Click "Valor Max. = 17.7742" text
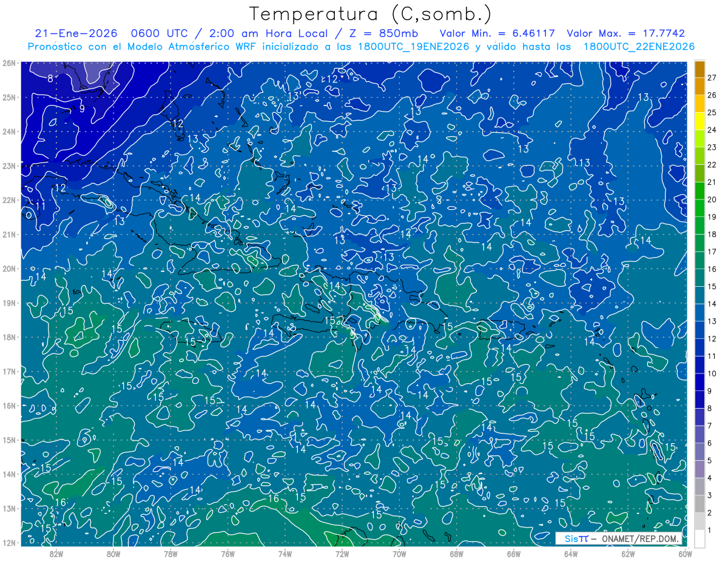The height and width of the screenshot is (562, 728). coord(625,34)
